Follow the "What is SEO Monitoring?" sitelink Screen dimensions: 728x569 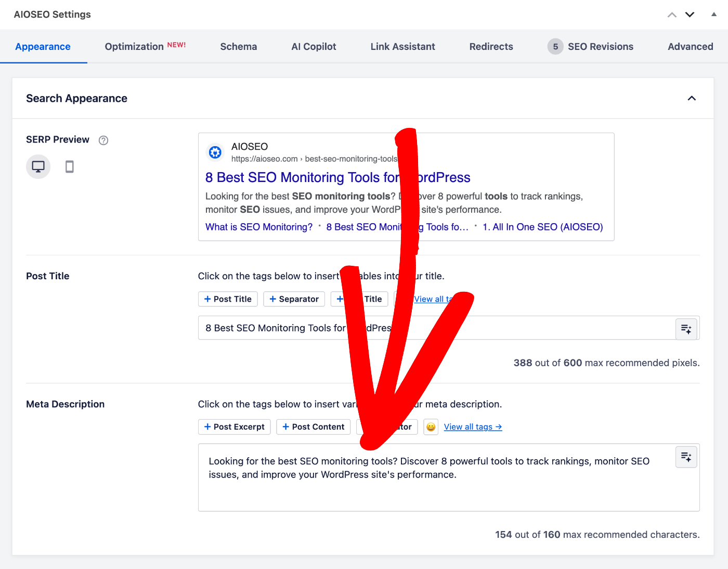pos(259,227)
